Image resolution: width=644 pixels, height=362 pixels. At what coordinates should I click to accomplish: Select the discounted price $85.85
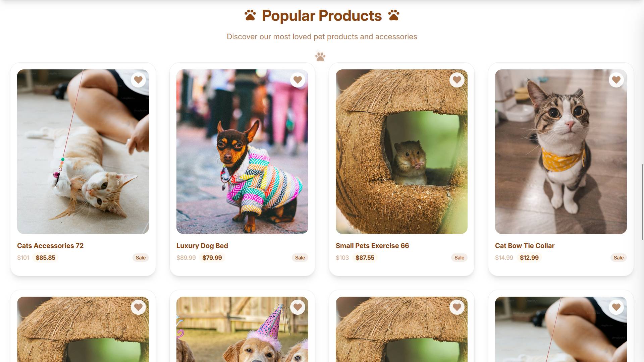[x=46, y=257]
